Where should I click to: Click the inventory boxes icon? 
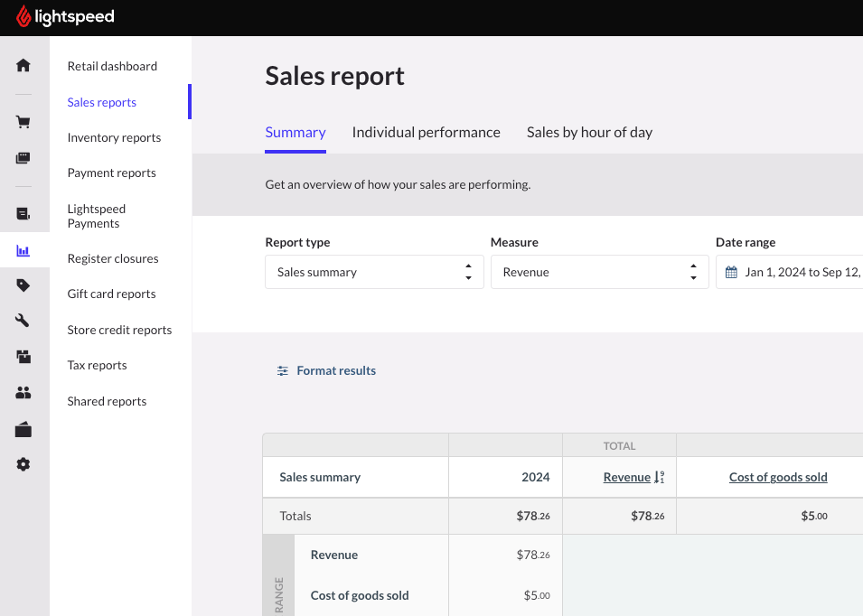click(x=23, y=357)
